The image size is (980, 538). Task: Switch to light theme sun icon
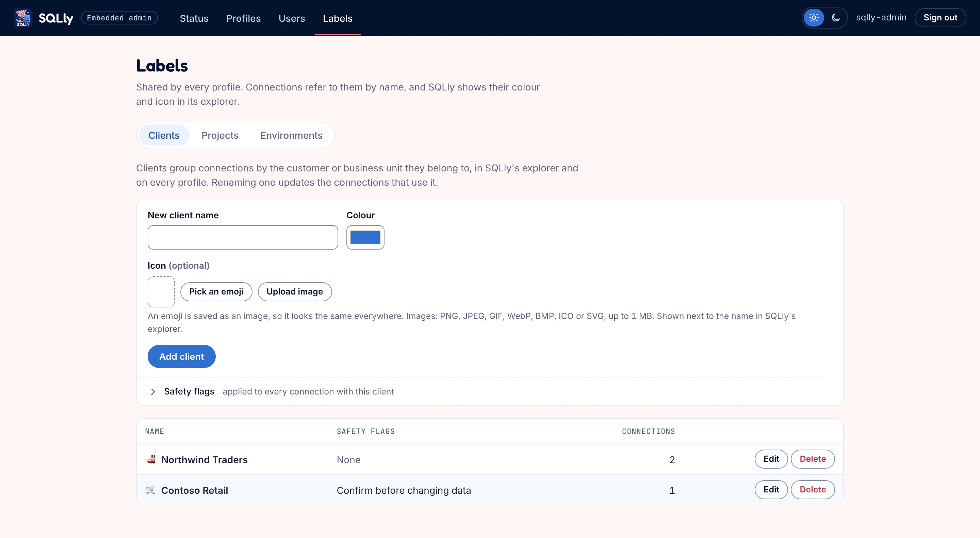pos(814,18)
